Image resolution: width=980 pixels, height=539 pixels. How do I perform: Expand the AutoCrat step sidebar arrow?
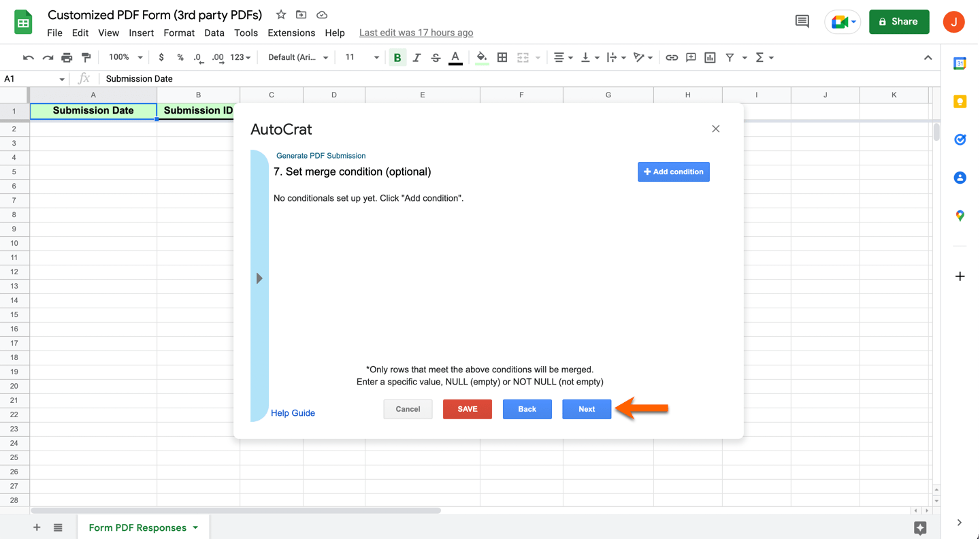(259, 278)
